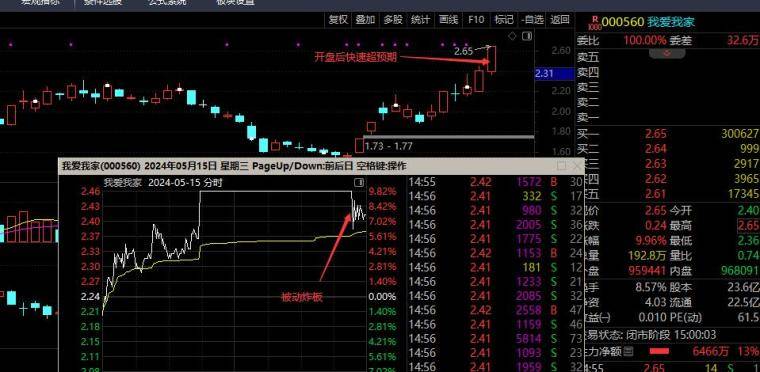Click the 内盘 value 968091
The image size is (760, 372).
coord(740,271)
